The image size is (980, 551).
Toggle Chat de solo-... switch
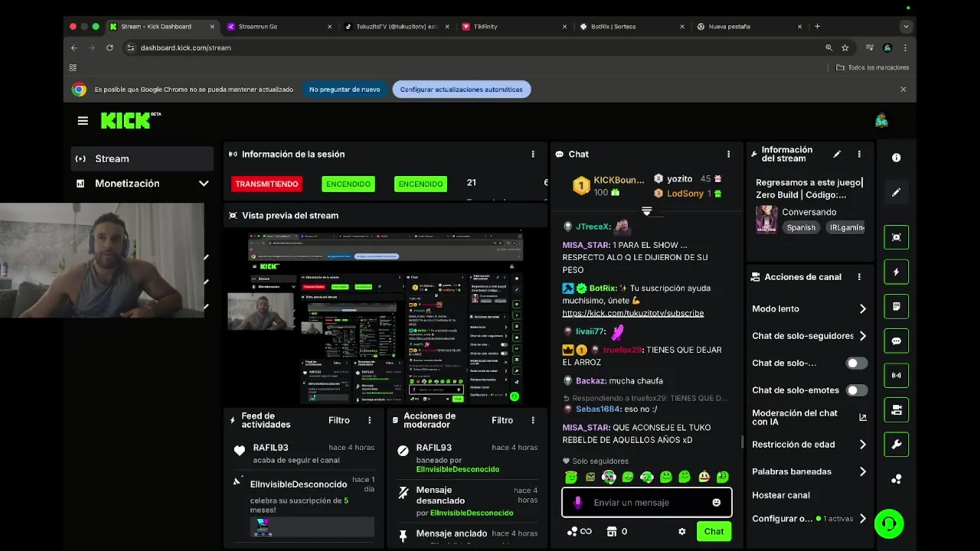856,363
